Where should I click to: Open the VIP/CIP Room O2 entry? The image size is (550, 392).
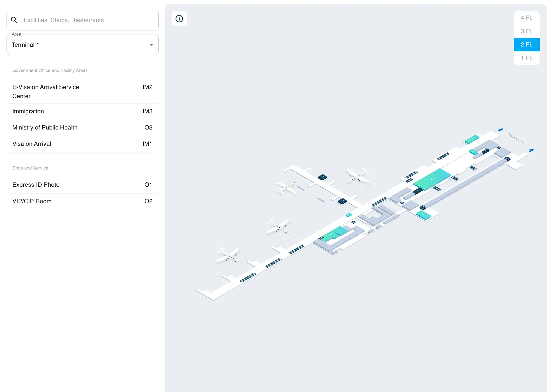tap(82, 201)
